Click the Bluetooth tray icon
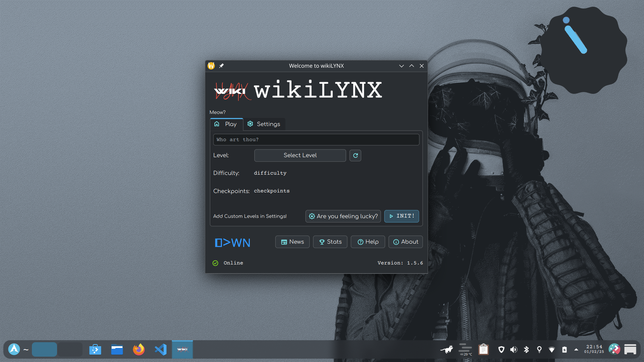 [x=526, y=350]
